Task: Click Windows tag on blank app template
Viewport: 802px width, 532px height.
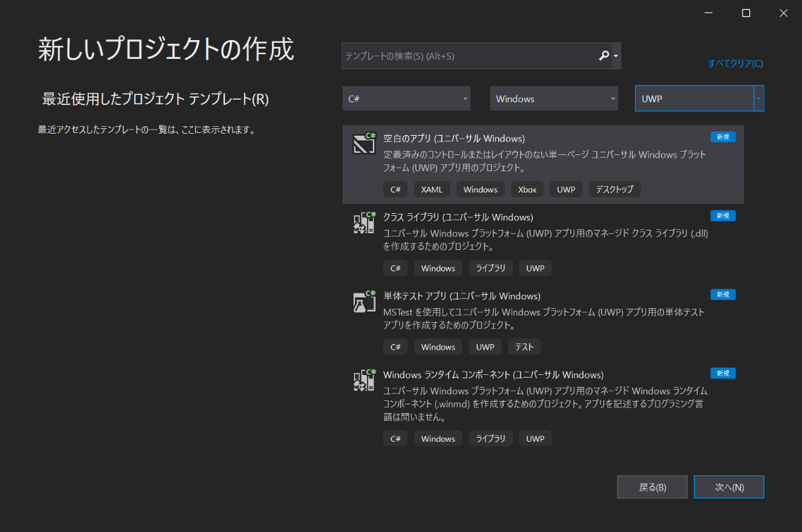Action: click(x=481, y=189)
